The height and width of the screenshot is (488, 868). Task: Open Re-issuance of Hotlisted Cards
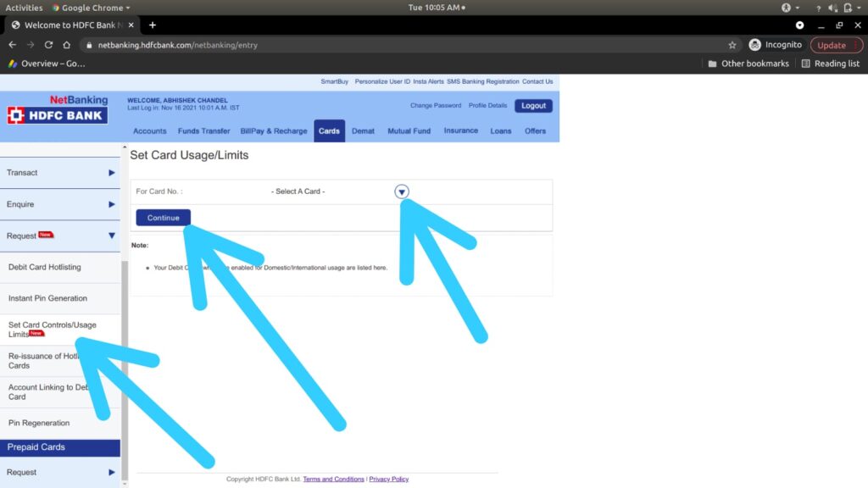(x=60, y=361)
